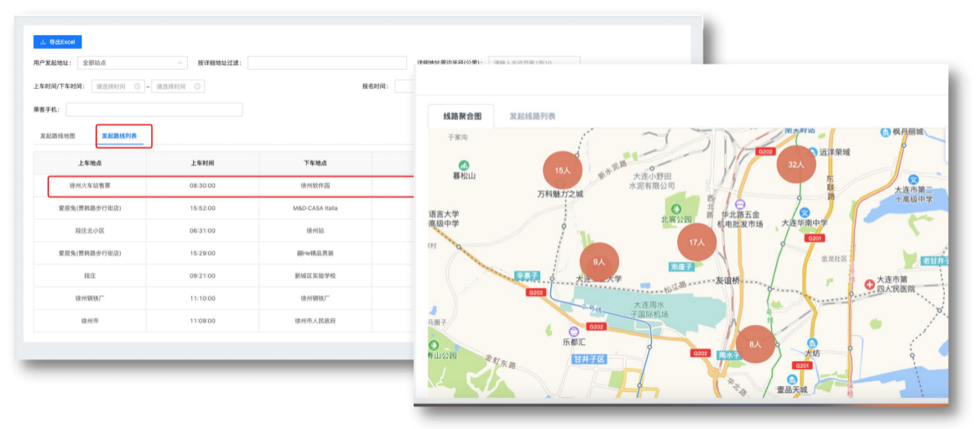Click the 乐都汇 shopping map icon
980x429 pixels.
click(x=573, y=332)
